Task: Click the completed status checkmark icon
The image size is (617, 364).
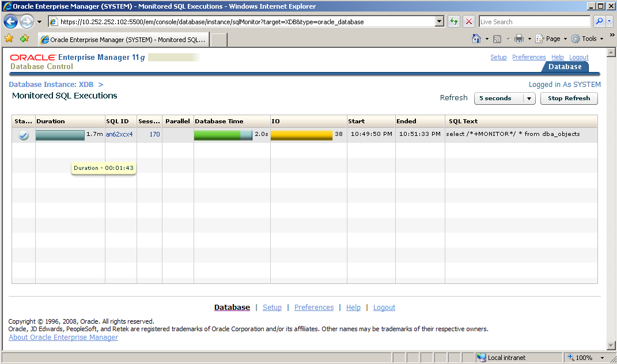Action: (24, 135)
